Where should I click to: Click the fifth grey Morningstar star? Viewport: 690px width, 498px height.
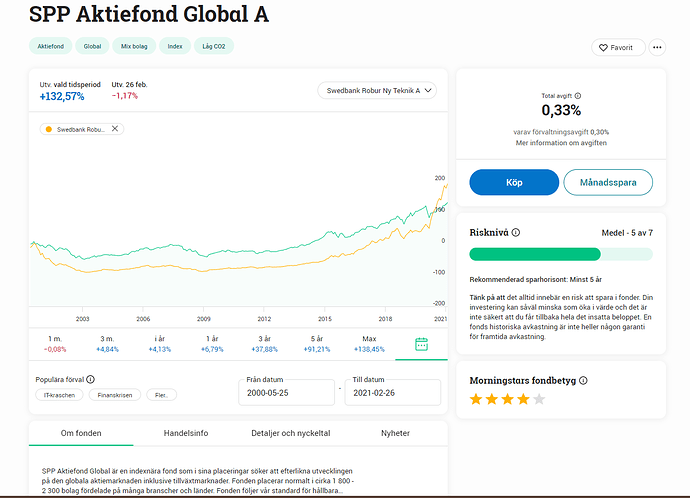(540, 400)
